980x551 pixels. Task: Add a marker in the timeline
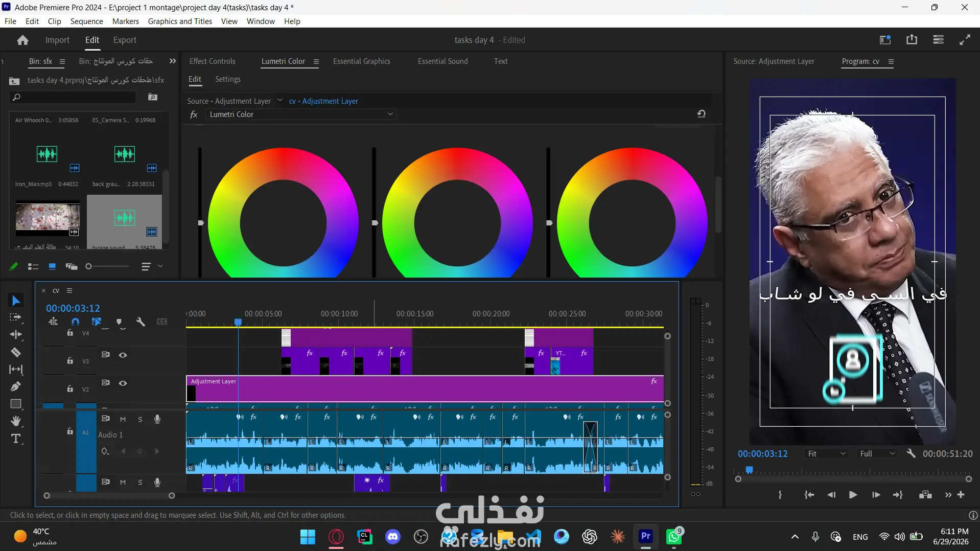[119, 322]
